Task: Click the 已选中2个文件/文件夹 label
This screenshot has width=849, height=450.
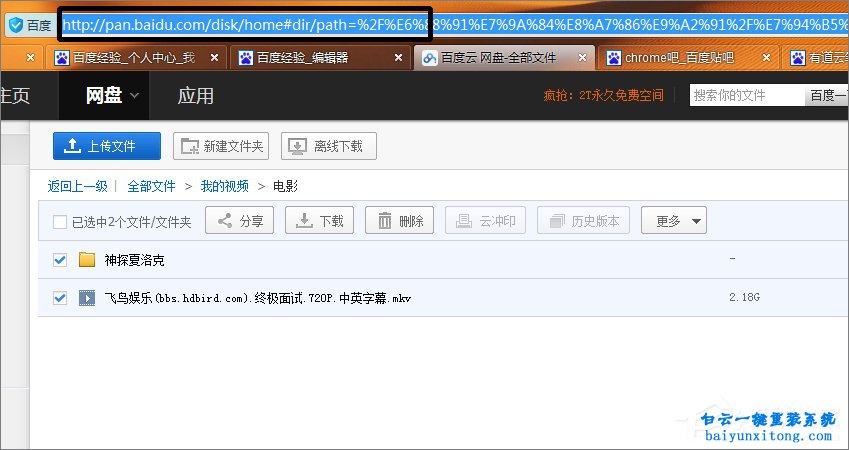Action: coord(132,222)
